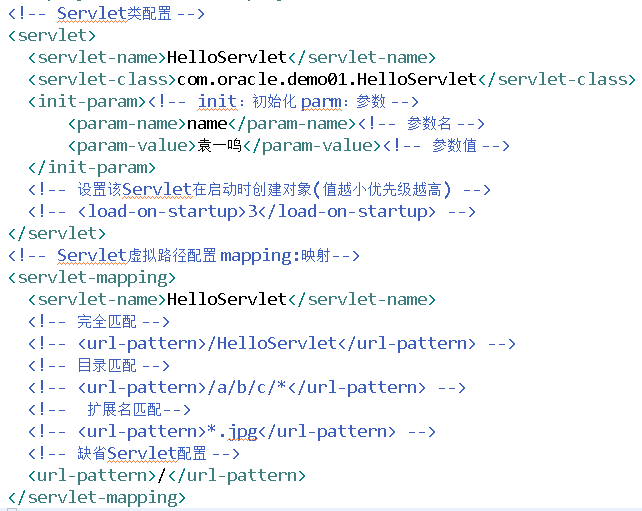Click the init 初始化 parm 参数 comment

pyautogui.click(x=283, y=102)
